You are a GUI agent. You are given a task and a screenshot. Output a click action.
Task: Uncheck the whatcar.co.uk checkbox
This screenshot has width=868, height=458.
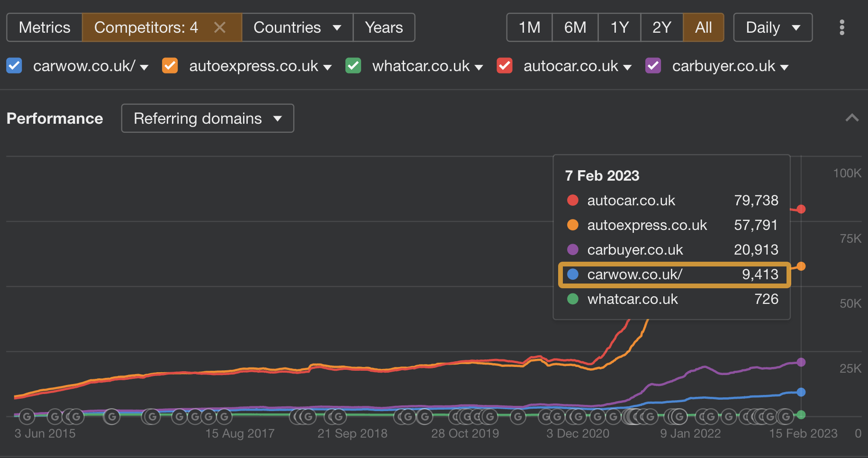(x=353, y=66)
